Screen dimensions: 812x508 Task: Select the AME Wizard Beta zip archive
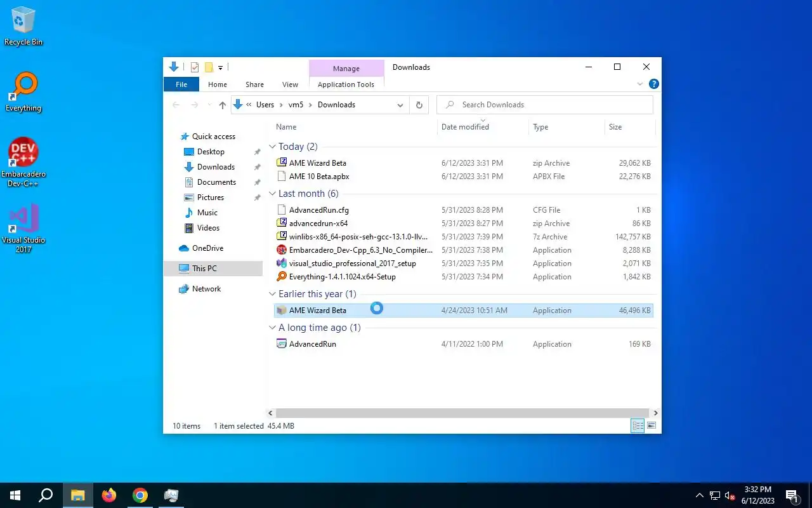(464, 163)
